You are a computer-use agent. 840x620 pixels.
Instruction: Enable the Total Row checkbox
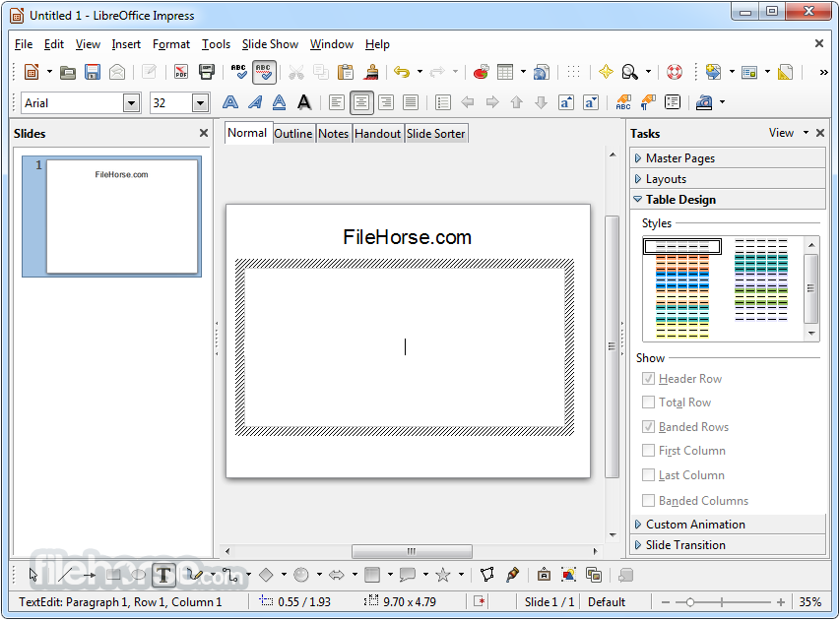pyautogui.click(x=648, y=403)
